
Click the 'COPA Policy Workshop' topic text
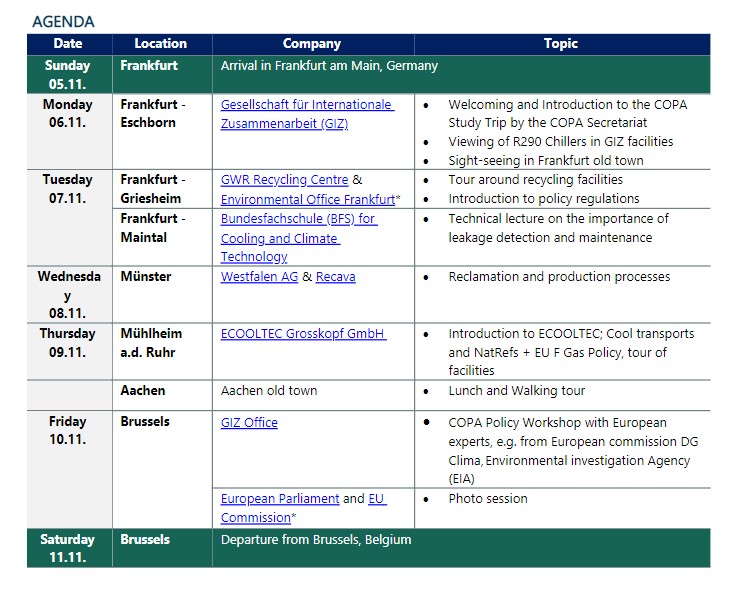point(573,450)
